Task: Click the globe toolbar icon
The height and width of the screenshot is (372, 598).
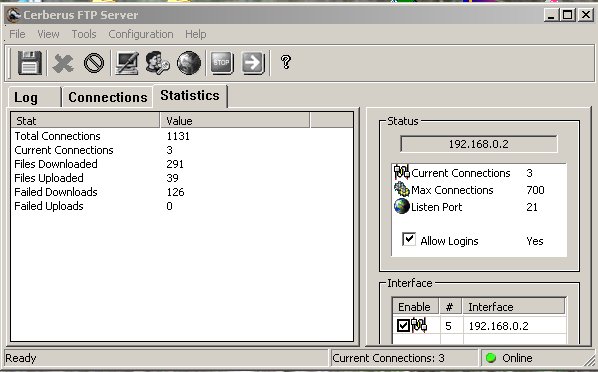Action: (189, 63)
